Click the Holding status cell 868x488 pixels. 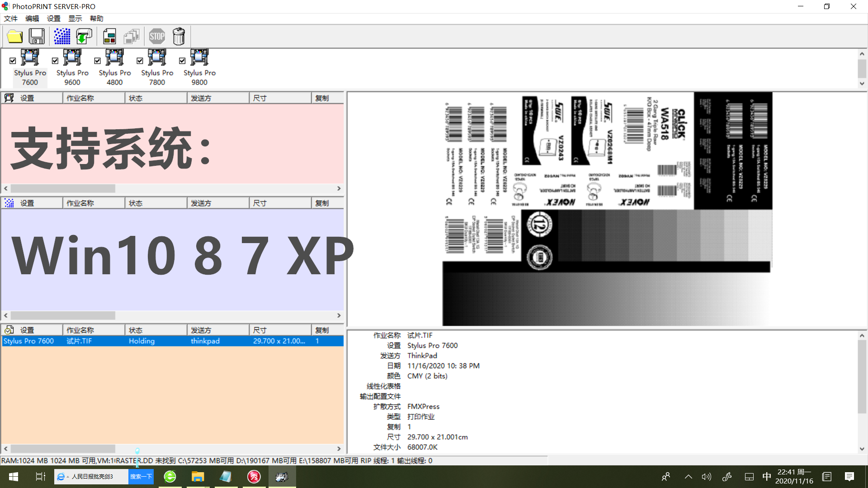(142, 341)
